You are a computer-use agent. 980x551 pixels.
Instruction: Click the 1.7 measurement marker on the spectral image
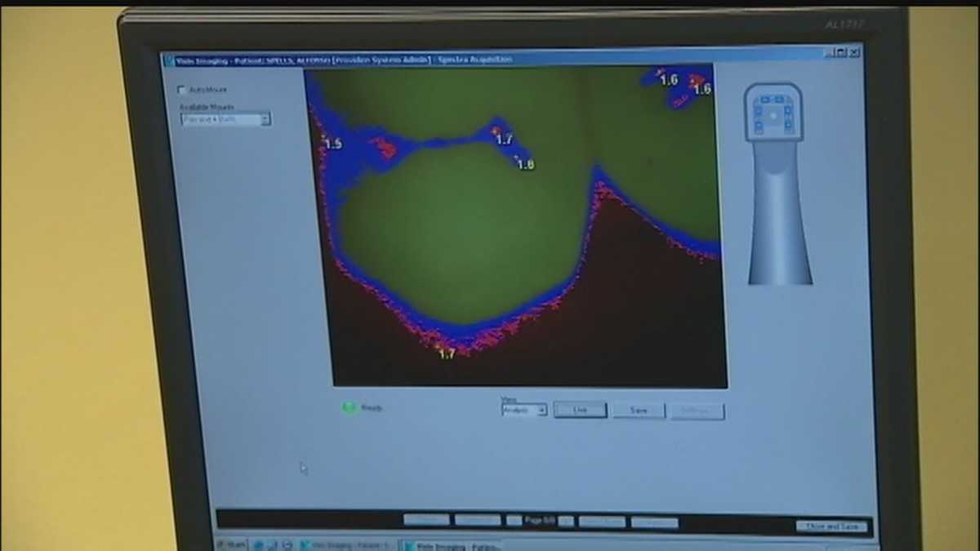pos(505,139)
